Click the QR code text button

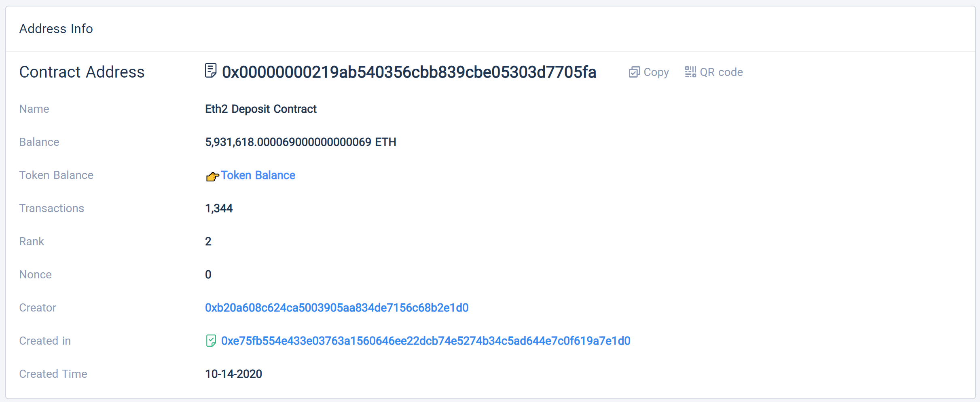coord(721,72)
